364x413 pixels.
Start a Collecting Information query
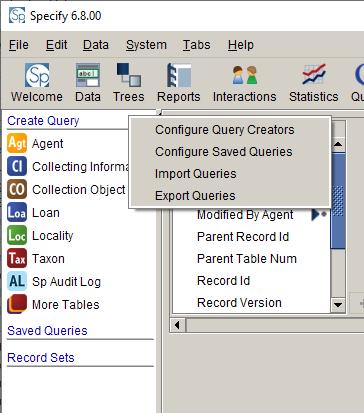tap(80, 167)
